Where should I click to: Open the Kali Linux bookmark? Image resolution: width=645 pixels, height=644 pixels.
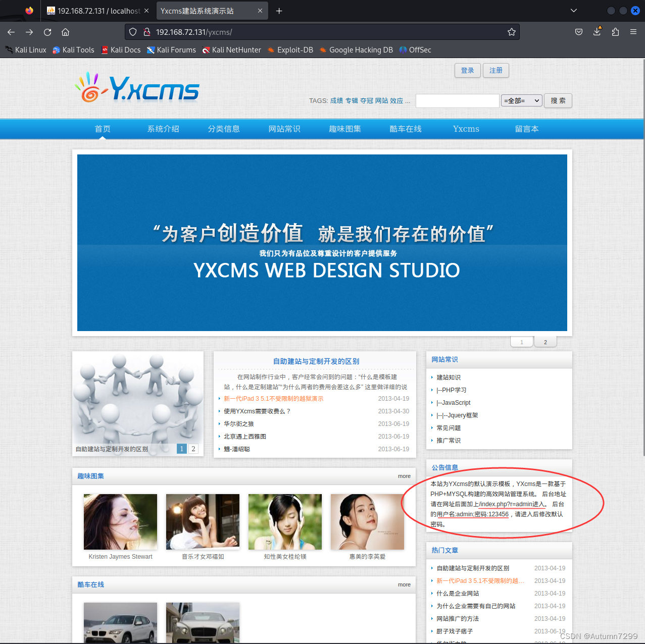(26, 50)
